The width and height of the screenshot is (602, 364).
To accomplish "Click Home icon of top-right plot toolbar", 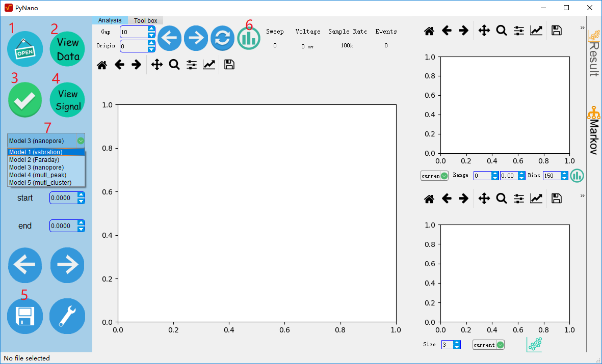I will click(429, 31).
